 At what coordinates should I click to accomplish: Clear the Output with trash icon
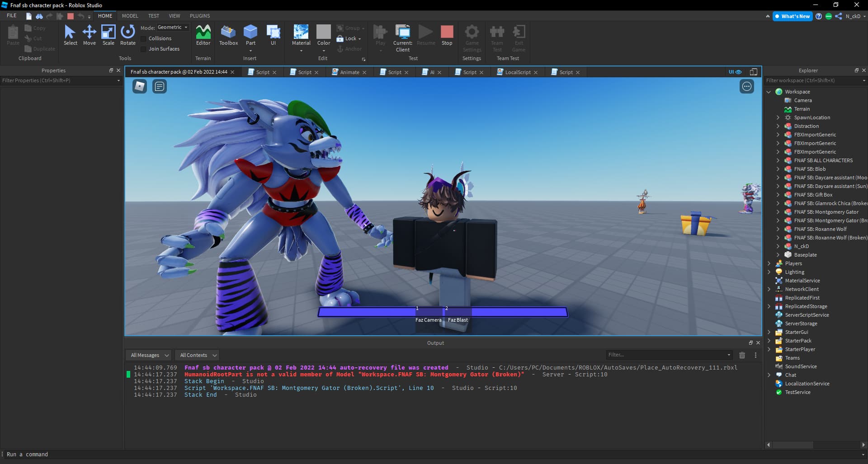coord(742,355)
